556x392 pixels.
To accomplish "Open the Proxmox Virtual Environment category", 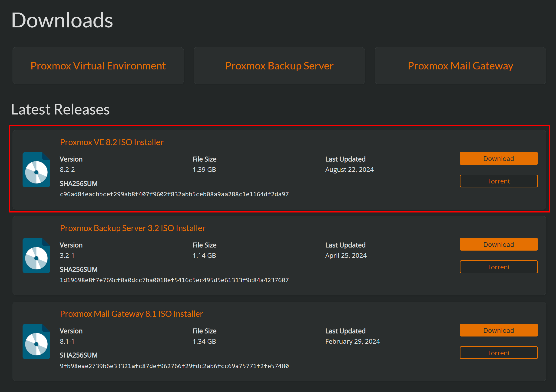I will (98, 66).
